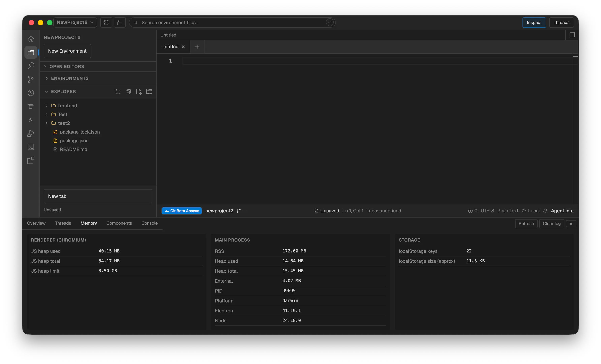601x364 pixels.
Task: Collapse all folders in Explorer
Action: pos(128,92)
